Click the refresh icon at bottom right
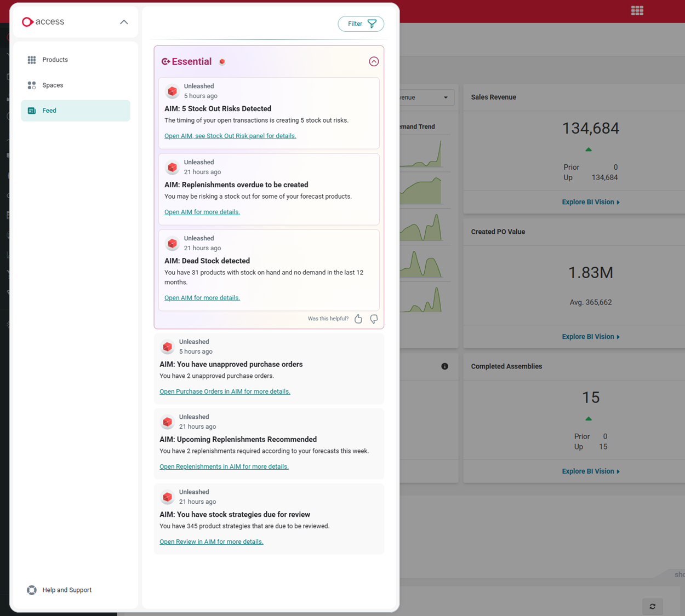This screenshot has width=685, height=616. pyautogui.click(x=652, y=606)
